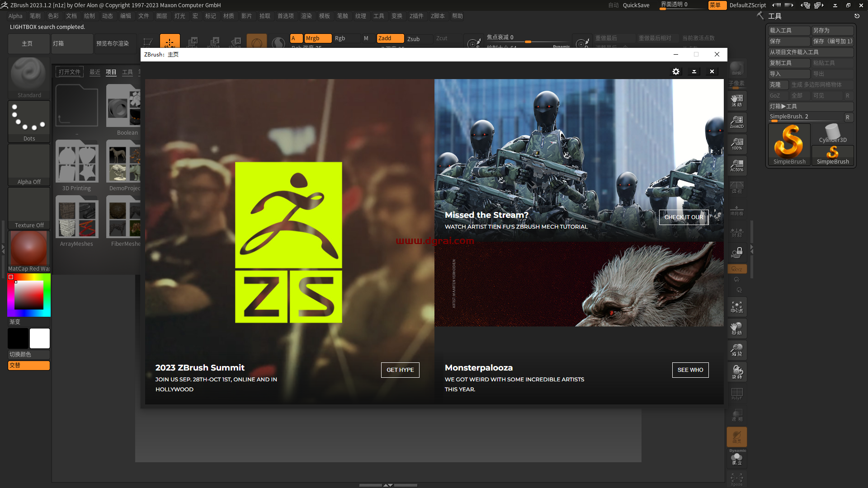The height and width of the screenshot is (488, 868).
Task: Select the white secondary color swatch
Action: (40, 338)
